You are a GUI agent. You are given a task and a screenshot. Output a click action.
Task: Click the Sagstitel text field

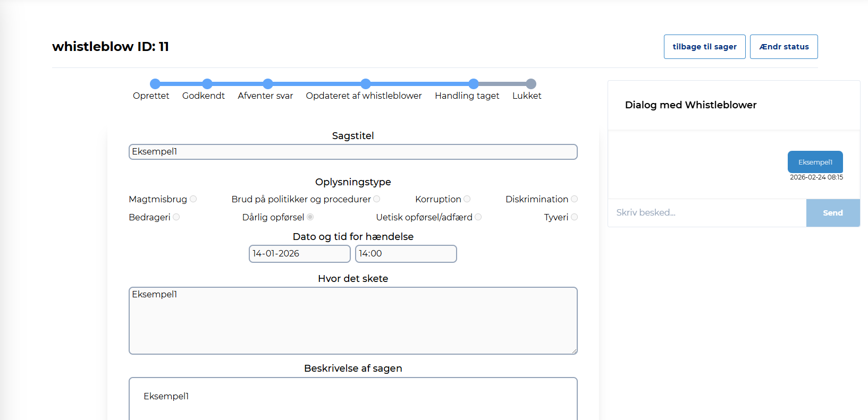pyautogui.click(x=353, y=152)
